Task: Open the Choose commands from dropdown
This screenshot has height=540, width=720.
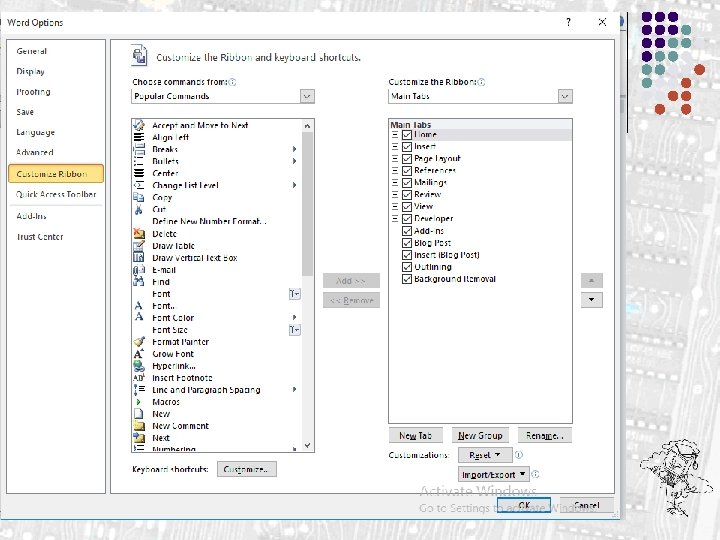Action: click(x=307, y=96)
